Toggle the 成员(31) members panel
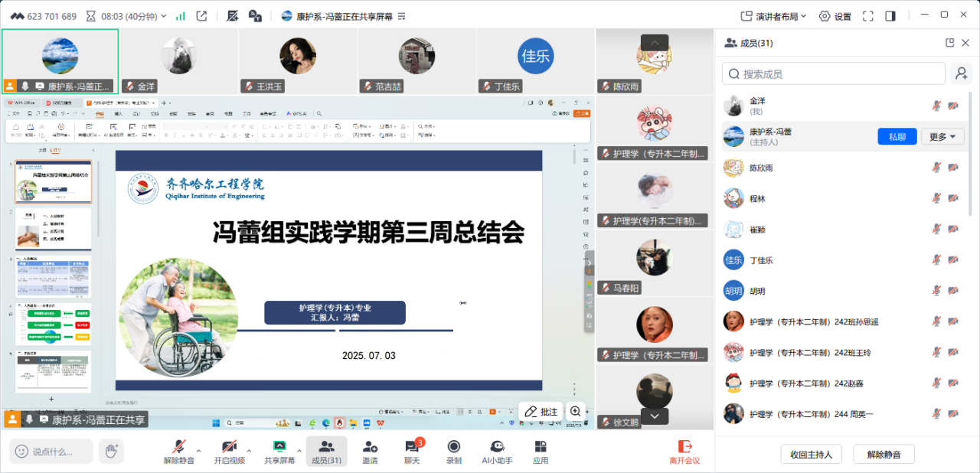The width and height of the screenshot is (980, 473). click(326, 451)
